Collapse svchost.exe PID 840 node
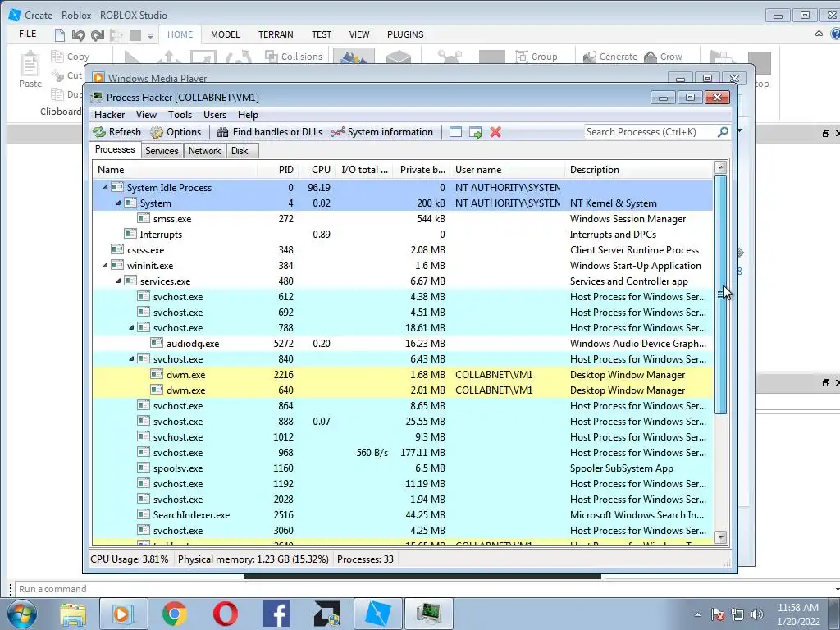Screen dimensions: 840x630 coord(131,359)
